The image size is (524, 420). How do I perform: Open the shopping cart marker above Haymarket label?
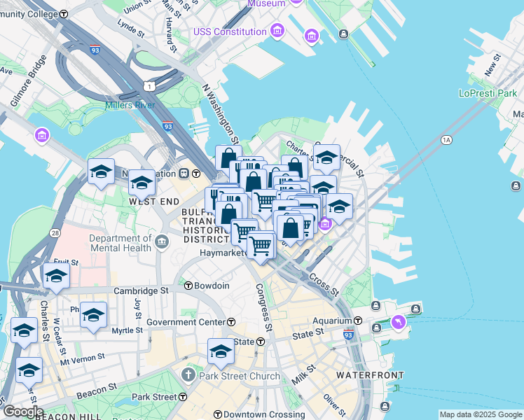261,246
